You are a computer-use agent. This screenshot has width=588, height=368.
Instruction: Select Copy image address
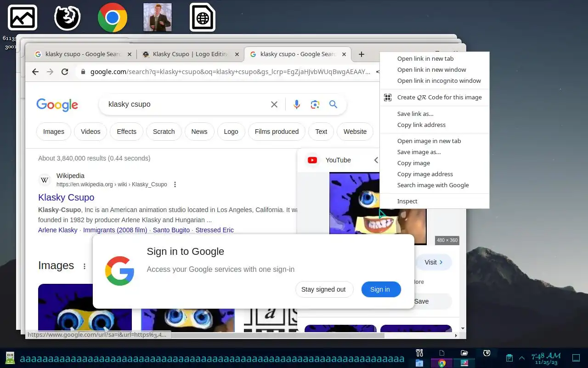(x=435, y=174)
